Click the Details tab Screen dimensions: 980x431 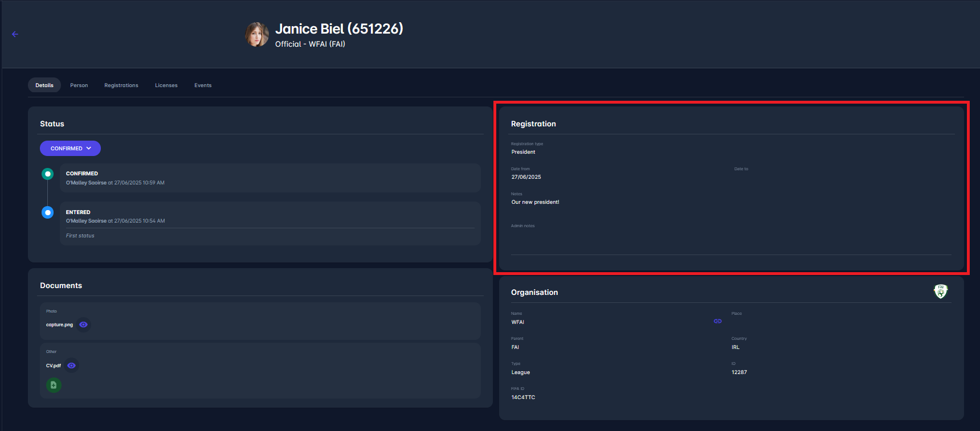(44, 85)
